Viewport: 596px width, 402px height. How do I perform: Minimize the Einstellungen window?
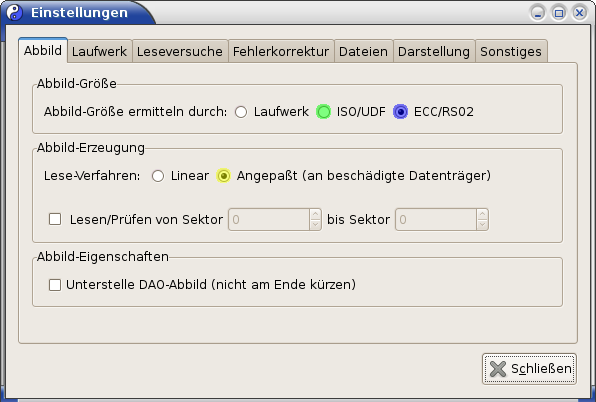click(538, 13)
